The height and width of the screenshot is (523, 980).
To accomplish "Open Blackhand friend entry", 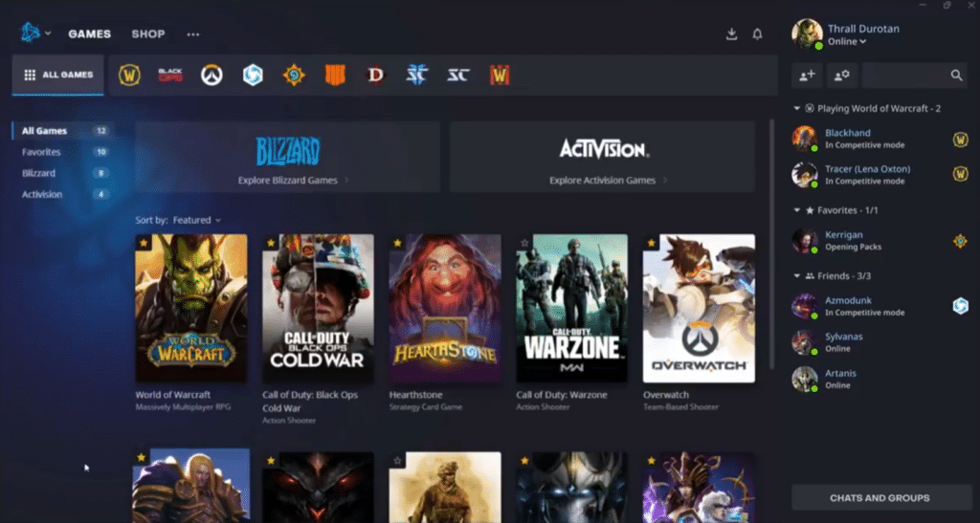I will 880,139.
